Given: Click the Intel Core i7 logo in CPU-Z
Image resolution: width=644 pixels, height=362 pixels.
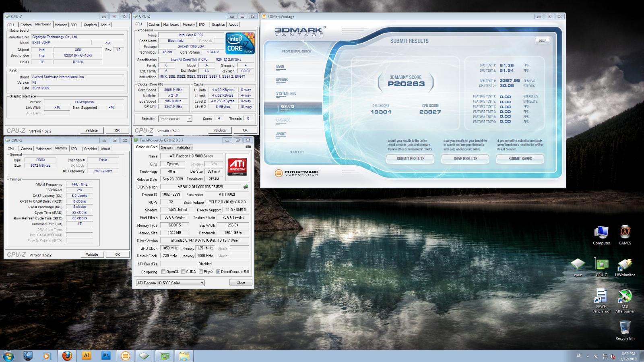Looking at the screenshot, I should click(240, 43).
